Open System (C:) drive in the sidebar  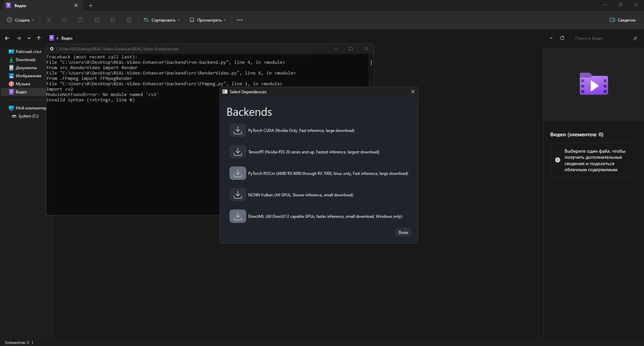point(26,116)
